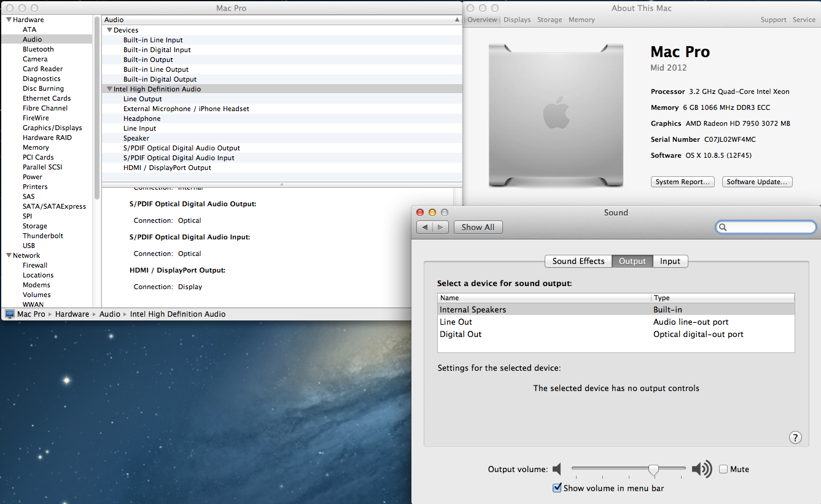This screenshot has height=504, width=821.
Task: Click the low volume speaker icon
Action: point(557,470)
